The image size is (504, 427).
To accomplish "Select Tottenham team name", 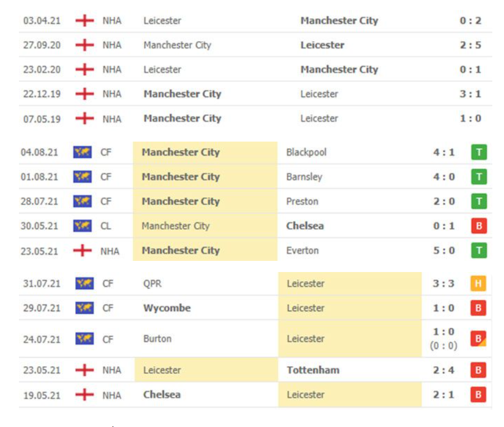I will pos(313,370).
